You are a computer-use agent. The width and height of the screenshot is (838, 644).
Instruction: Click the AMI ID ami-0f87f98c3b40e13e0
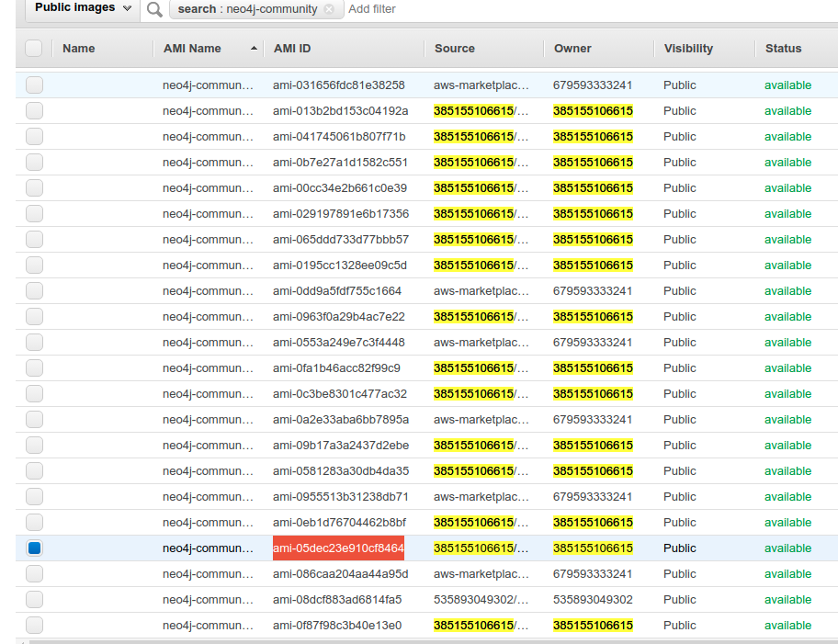point(337,626)
